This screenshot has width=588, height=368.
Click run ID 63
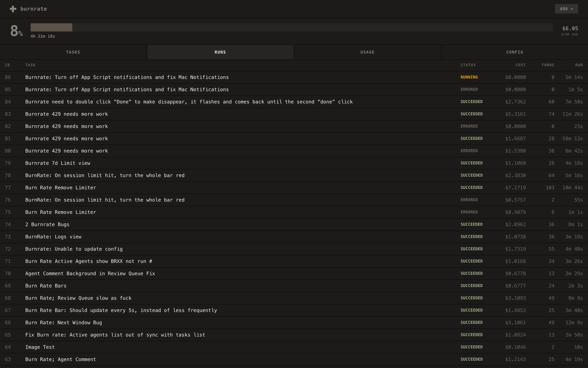click(8, 359)
